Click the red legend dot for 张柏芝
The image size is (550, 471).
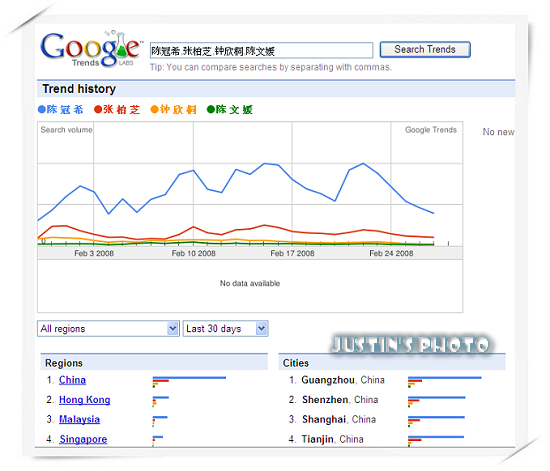click(98, 109)
